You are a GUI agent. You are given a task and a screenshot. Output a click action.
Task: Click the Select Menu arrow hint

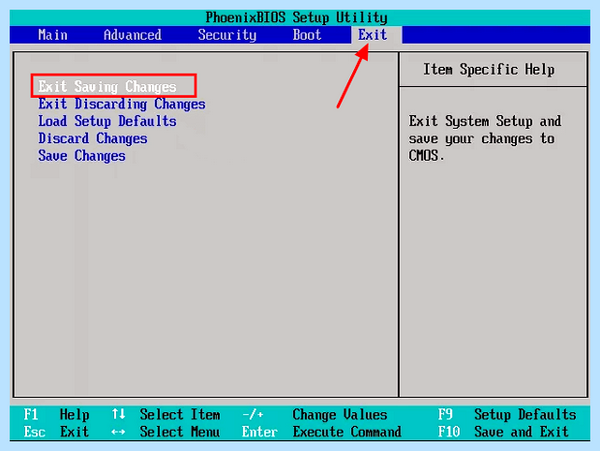click(x=166, y=432)
